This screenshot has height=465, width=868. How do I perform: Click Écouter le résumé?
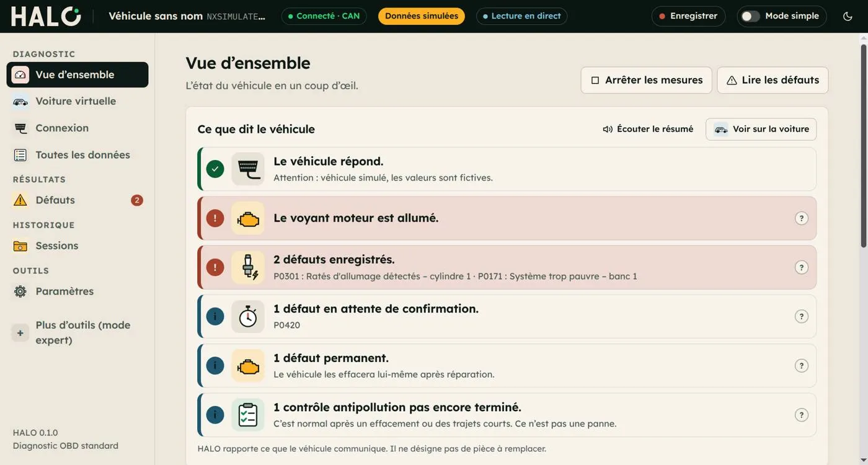coord(648,129)
